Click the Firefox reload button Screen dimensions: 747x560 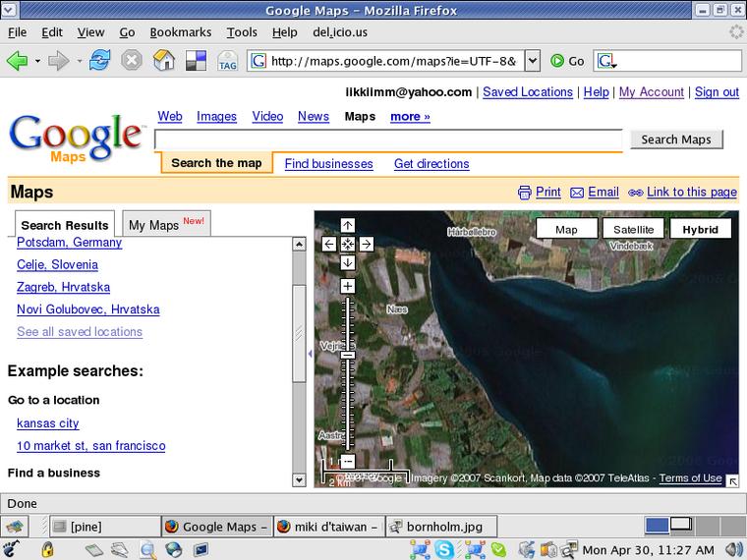pyautogui.click(x=99, y=61)
